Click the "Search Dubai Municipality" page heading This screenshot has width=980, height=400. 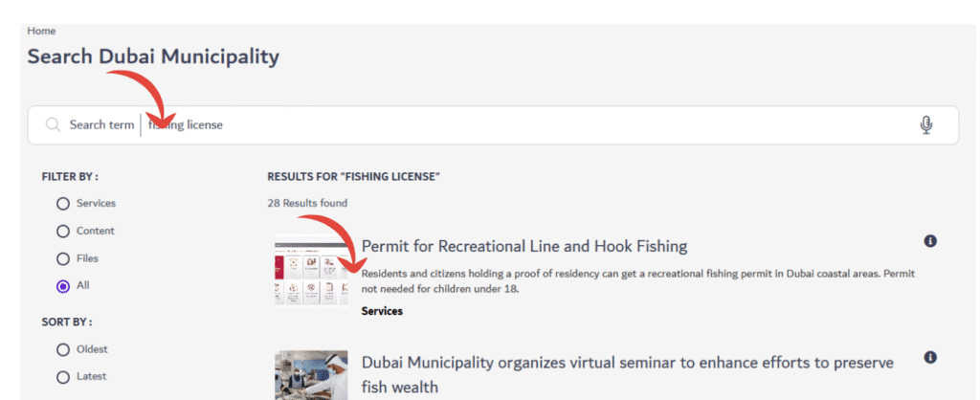coord(153,56)
